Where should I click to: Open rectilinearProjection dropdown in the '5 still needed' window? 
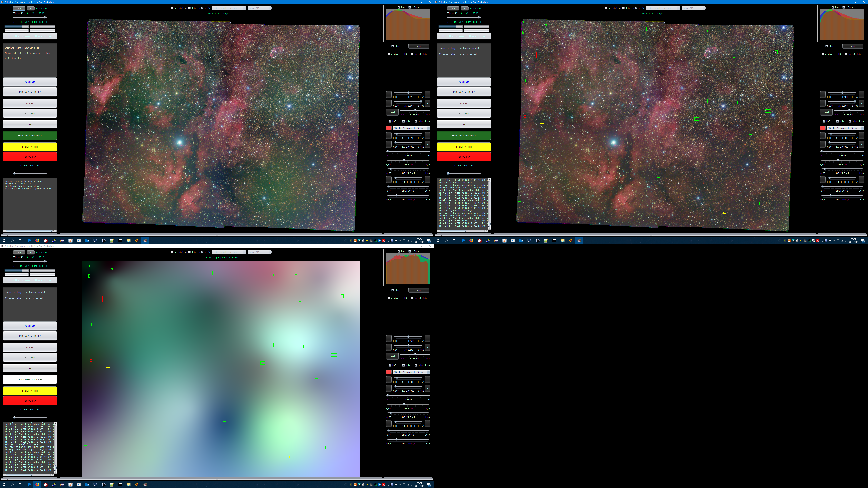point(229,8)
